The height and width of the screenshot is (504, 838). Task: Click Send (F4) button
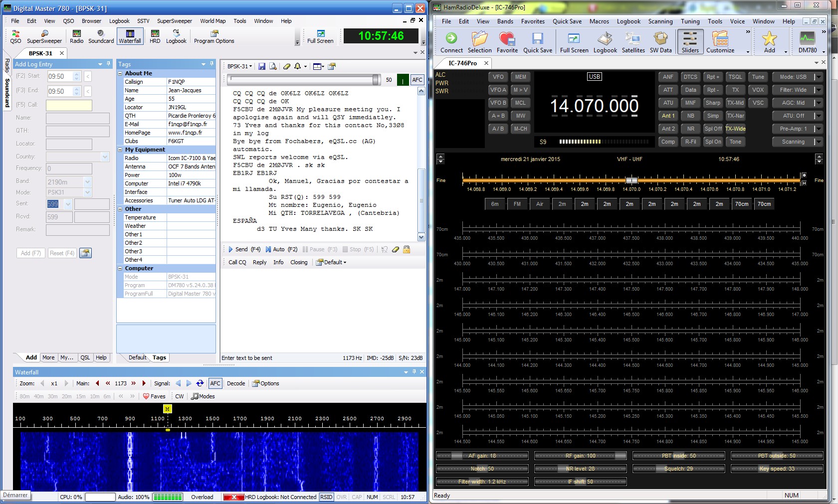[244, 249]
